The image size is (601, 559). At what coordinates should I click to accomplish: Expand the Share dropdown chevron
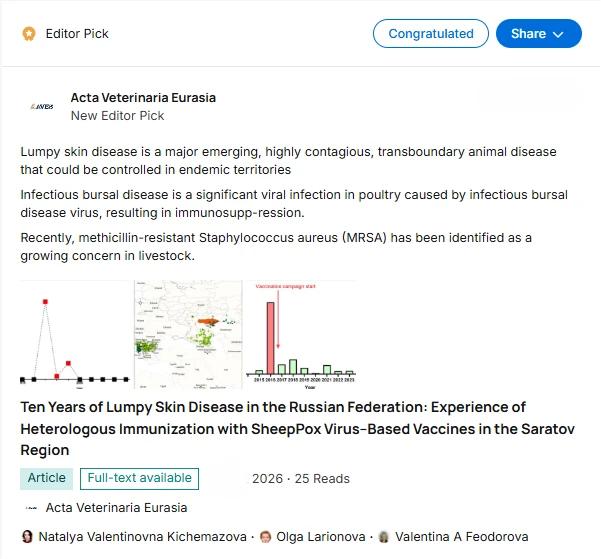(558, 35)
